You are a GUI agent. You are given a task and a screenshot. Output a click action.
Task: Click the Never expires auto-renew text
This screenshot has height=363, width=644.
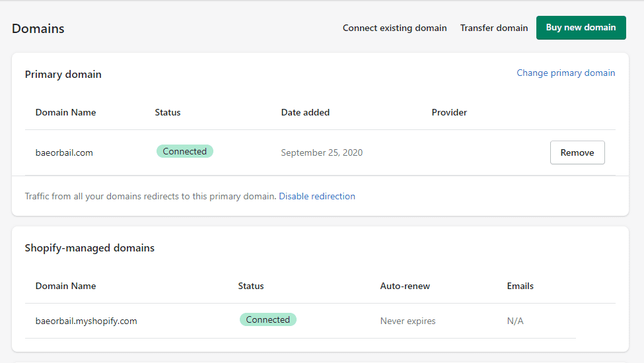[x=408, y=321]
